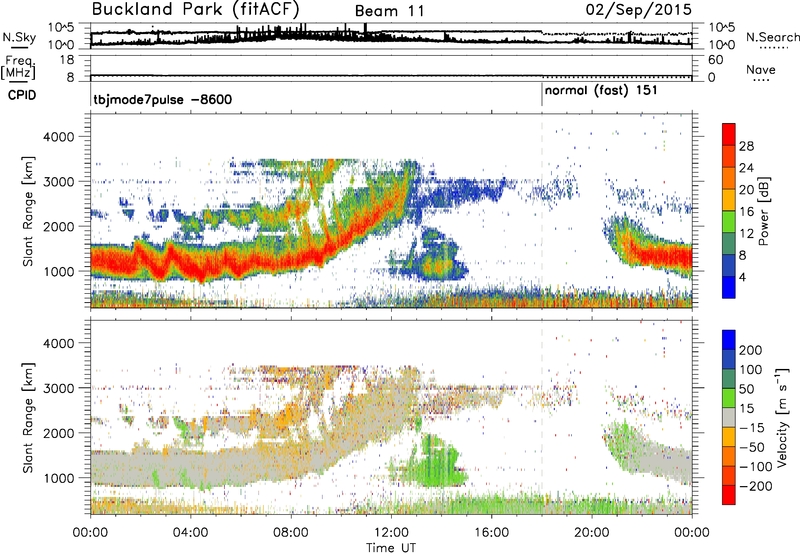Click the 'normal (fast) 151' CPID text
800x554 pixels.
click(x=601, y=91)
